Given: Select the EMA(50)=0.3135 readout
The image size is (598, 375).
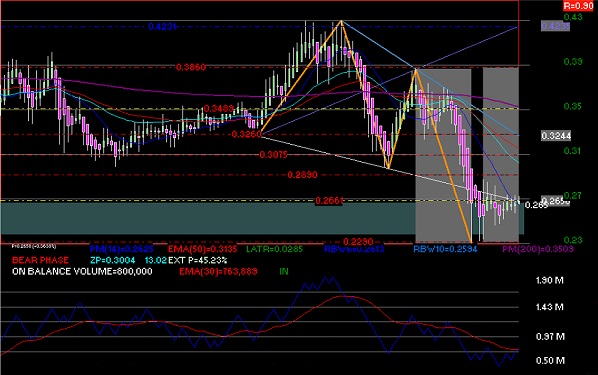Looking at the screenshot, I should 203,249.
